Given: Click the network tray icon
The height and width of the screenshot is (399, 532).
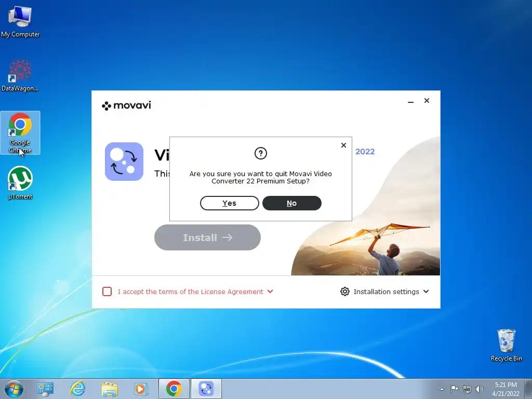Looking at the screenshot, I should (x=467, y=389).
